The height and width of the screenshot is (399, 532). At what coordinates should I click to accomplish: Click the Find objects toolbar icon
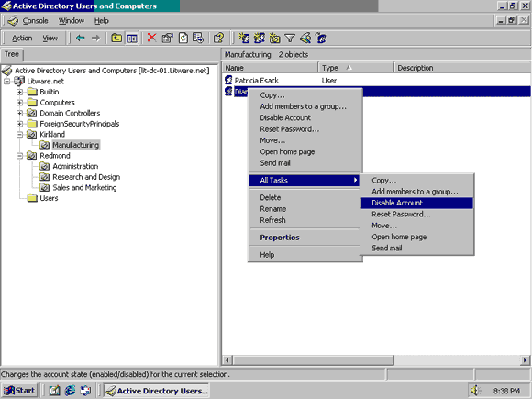click(x=305, y=38)
